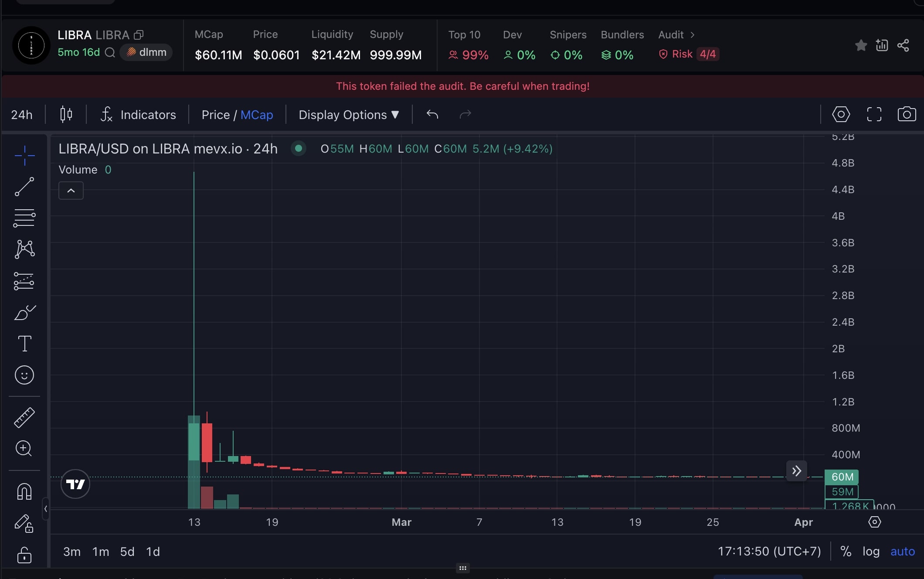Search the token with magnifier icon
Screen dimensions: 924x579
pyautogui.click(x=110, y=52)
